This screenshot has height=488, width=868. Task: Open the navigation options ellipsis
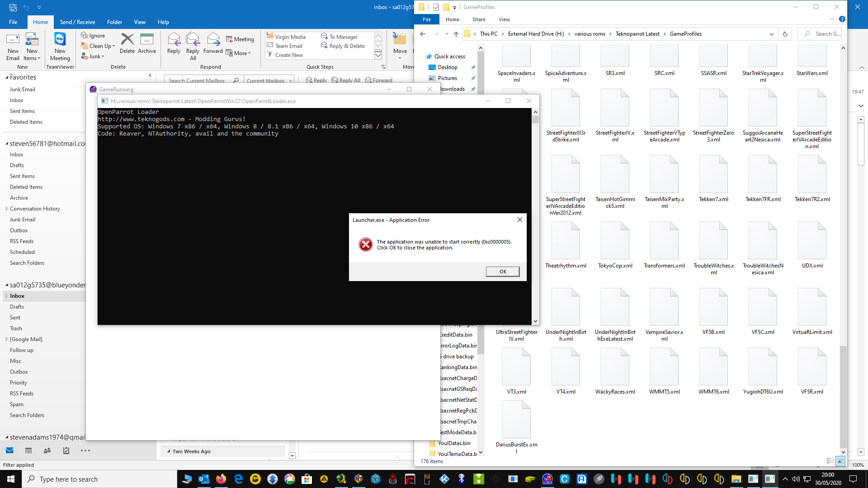pyautogui.click(x=85, y=450)
